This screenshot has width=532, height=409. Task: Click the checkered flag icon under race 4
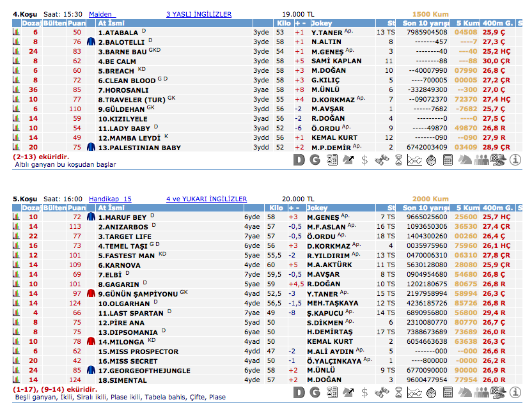coord(498,160)
